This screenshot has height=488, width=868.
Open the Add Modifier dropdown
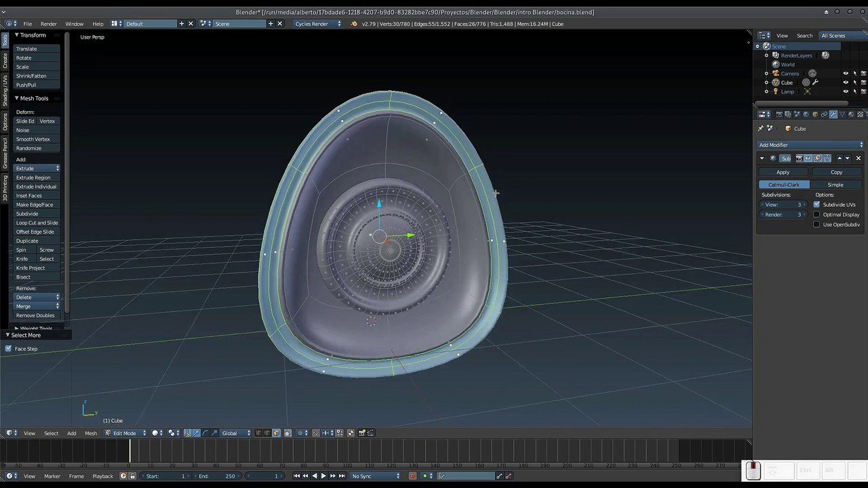click(x=811, y=144)
